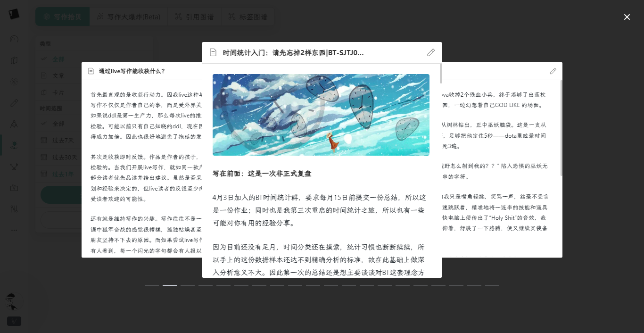Click the V badge below the avatar
The width and height of the screenshot is (644, 333).
[x=14, y=321]
